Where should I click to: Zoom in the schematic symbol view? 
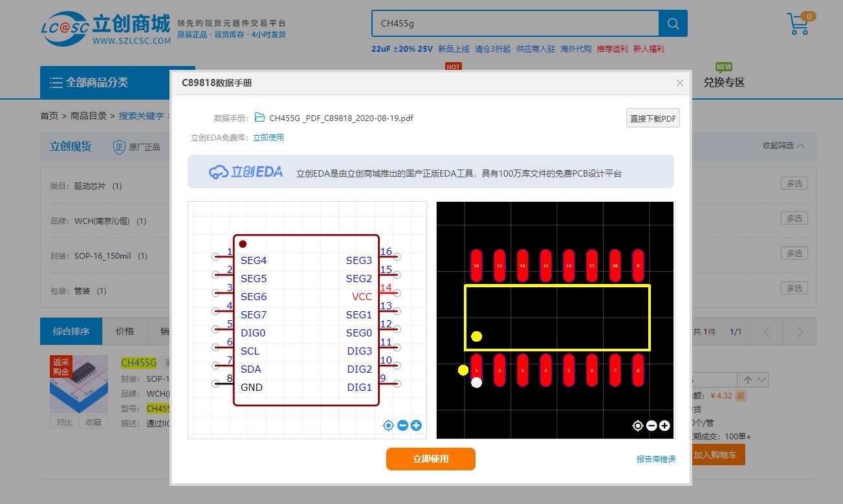[x=416, y=425]
